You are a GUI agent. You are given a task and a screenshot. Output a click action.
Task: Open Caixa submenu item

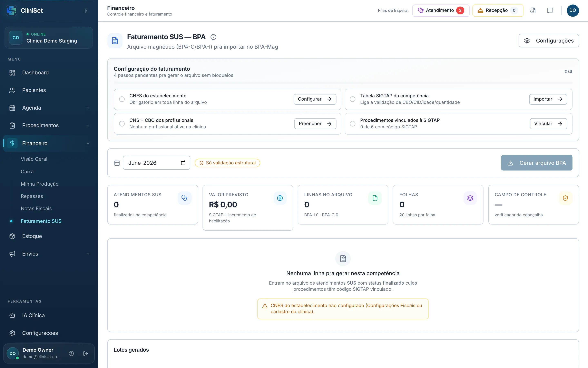coord(27,172)
